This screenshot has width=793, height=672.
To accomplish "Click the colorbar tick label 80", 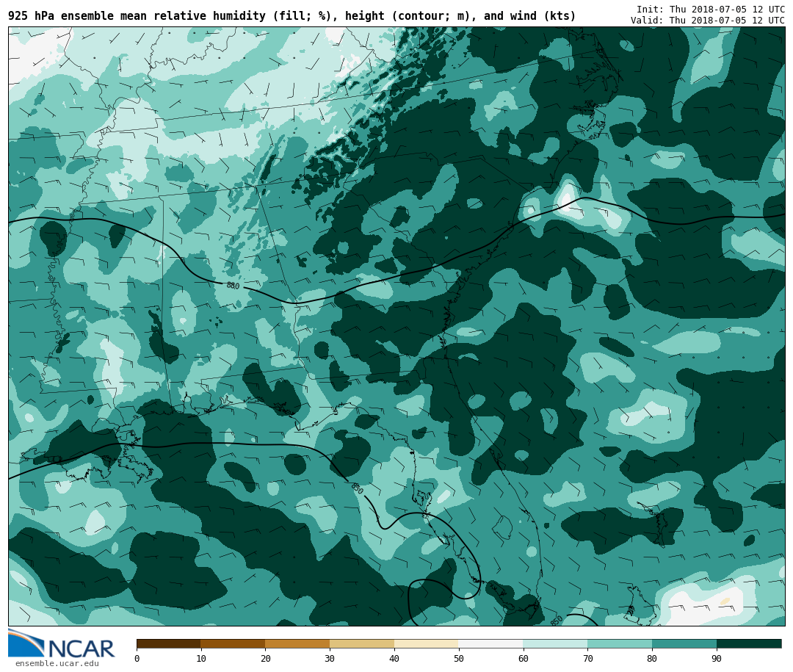I will click(x=653, y=658).
